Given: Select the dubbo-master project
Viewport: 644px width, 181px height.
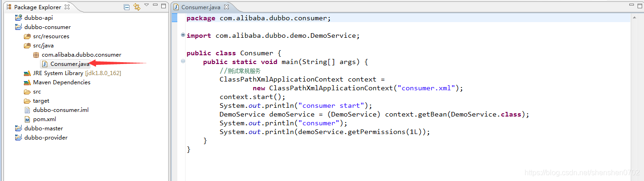Looking at the screenshot, I should (x=44, y=128).
